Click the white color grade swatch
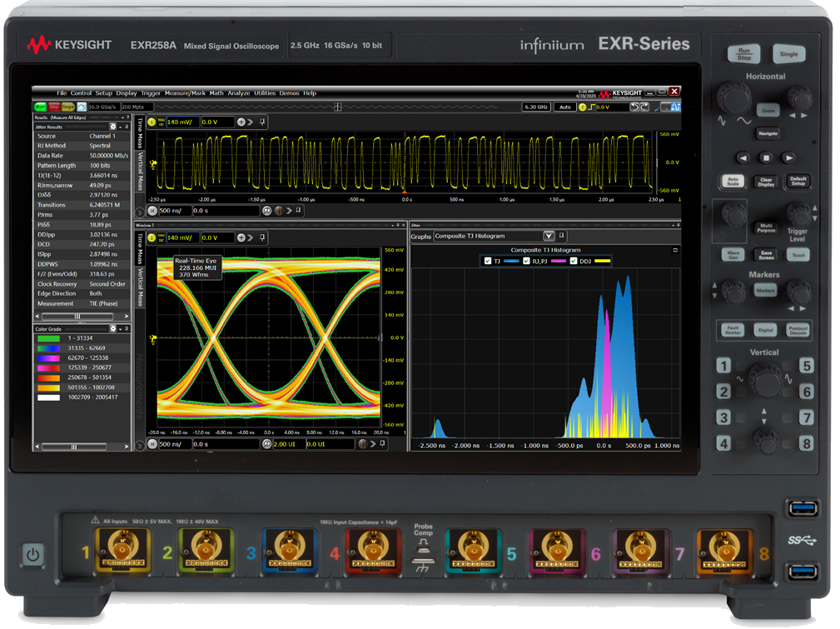This screenshot has height=629, width=840. pos(45,398)
